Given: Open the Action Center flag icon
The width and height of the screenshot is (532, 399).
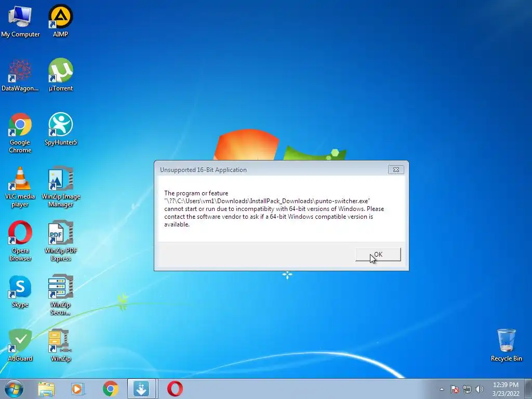Looking at the screenshot, I should (x=455, y=389).
